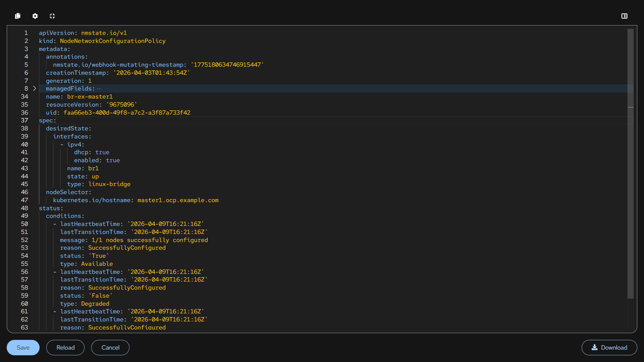Screen dimensions: 644x362
Task: Exit fullscreen with the collapse icon
Action: tap(52, 16)
